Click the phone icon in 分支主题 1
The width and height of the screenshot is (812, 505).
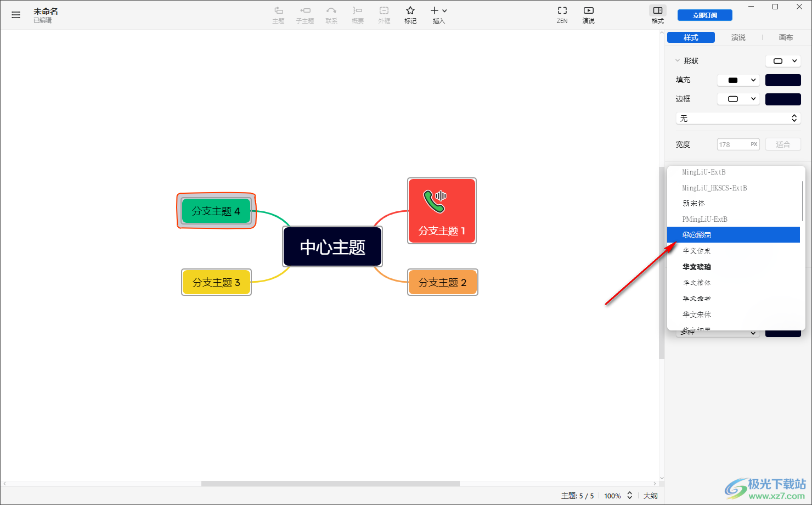point(435,201)
